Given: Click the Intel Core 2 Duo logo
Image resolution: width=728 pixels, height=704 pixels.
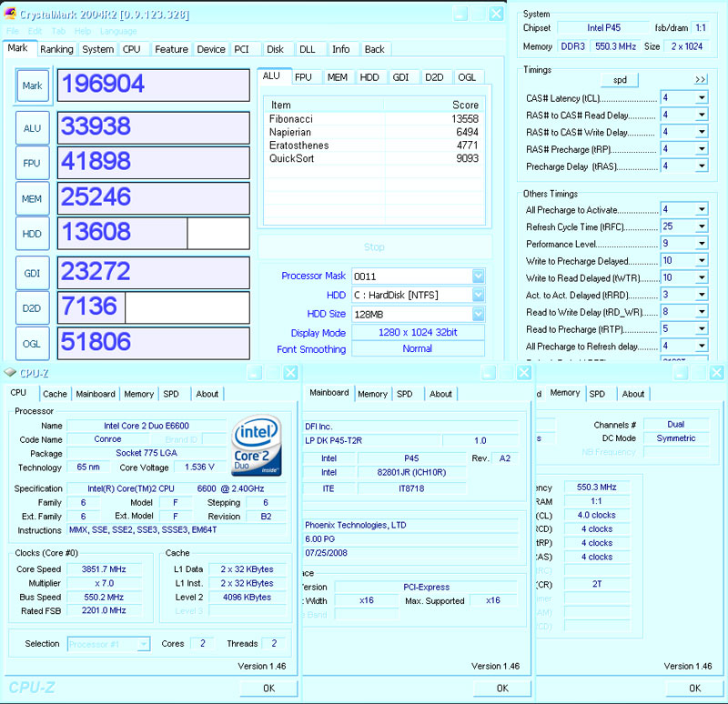Looking at the screenshot, I should tap(257, 446).
